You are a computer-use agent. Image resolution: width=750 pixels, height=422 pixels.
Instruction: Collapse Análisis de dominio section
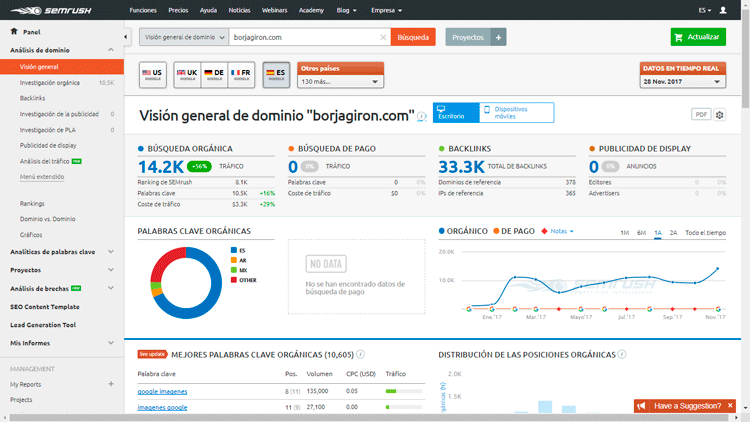pyautogui.click(x=111, y=50)
